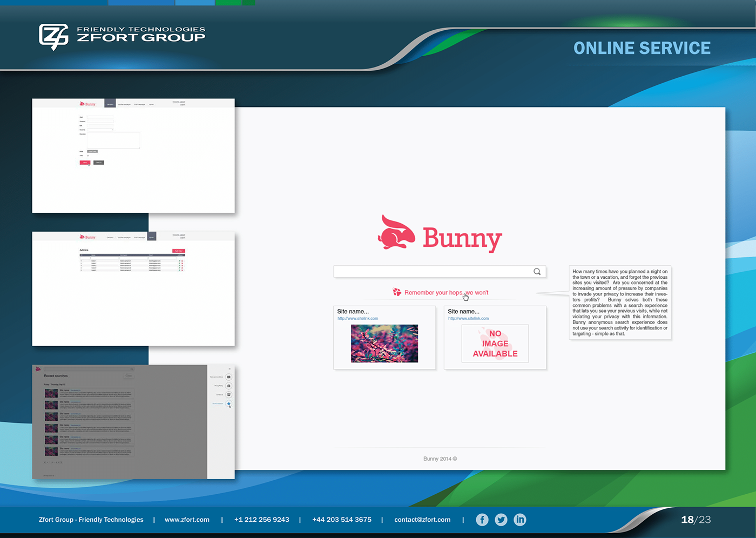Image resolution: width=756 pixels, height=538 pixels.
Task: Select Post campaigns tab in form mockup
Action: [x=140, y=104]
